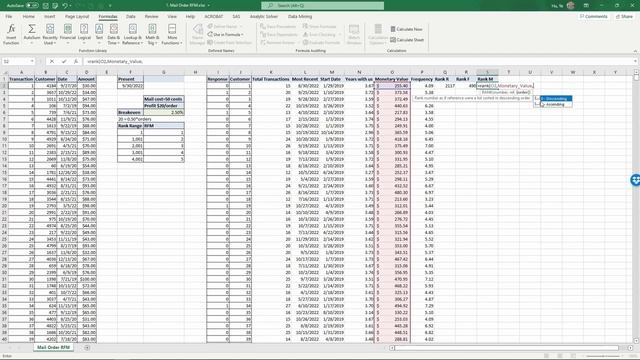Choose Ascending option in autocomplete list
640x360 pixels.
tap(556, 104)
